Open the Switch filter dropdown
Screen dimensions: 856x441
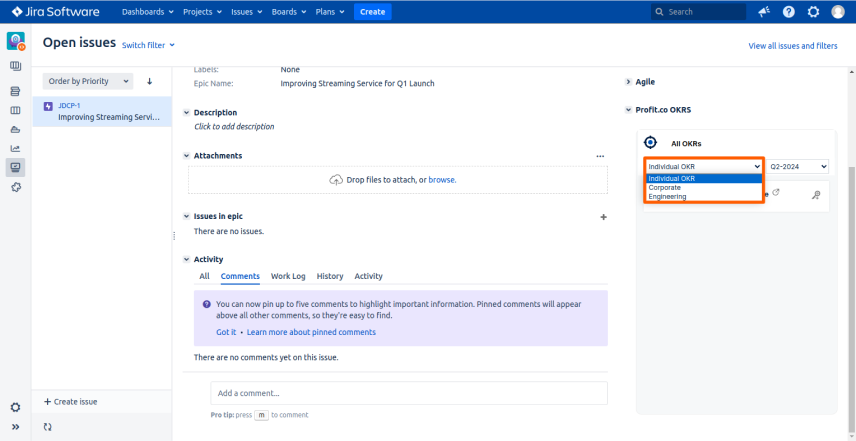coord(148,45)
